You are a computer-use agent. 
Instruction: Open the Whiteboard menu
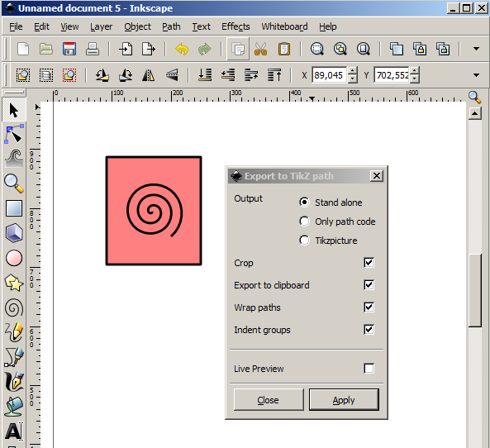point(284,26)
